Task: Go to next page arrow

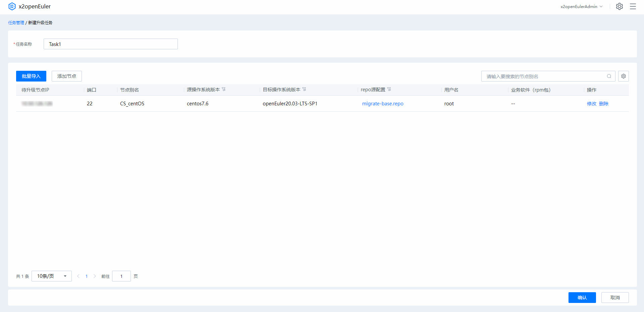Action: tap(95, 276)
